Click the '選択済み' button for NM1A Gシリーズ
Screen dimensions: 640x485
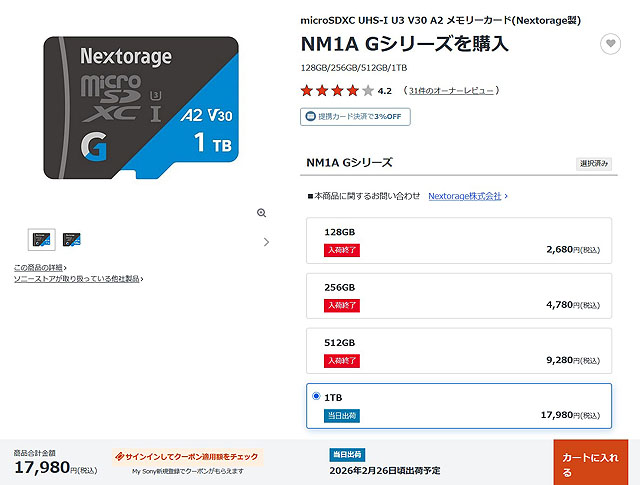point(594,163)
